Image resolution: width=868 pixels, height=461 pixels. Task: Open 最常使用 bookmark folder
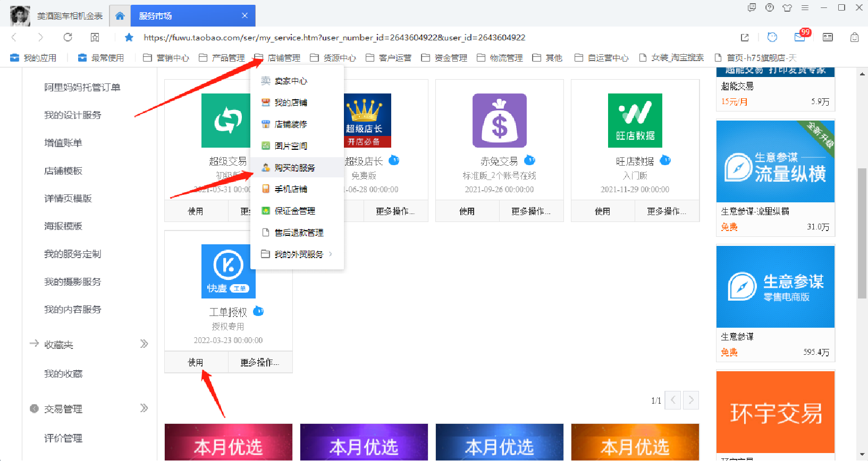[x=101, y=58]
